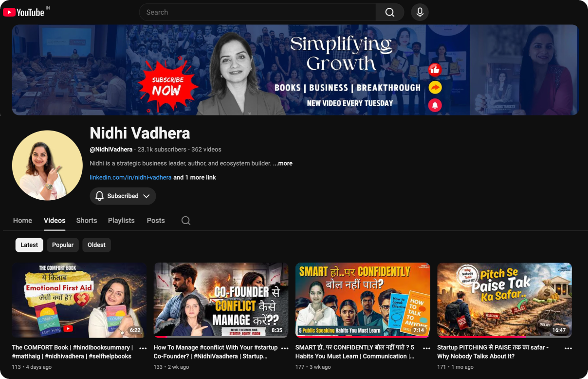Switch to the Shorts tab
Image resolution: width=588 pixels, height=379 pixels.
click(x=87, y=221)
